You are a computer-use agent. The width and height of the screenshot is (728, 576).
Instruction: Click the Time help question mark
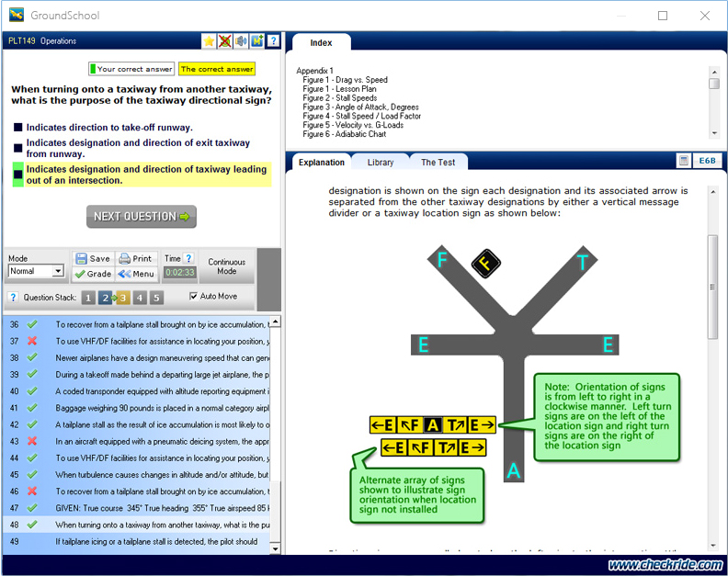pyautogui.click(x=188, y=259)
